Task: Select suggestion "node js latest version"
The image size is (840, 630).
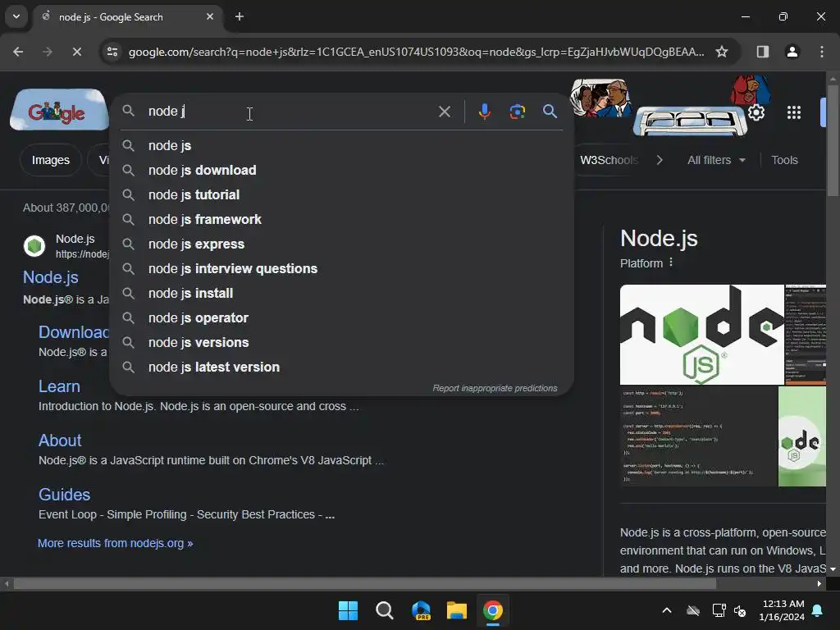Action: click(341, 367)
